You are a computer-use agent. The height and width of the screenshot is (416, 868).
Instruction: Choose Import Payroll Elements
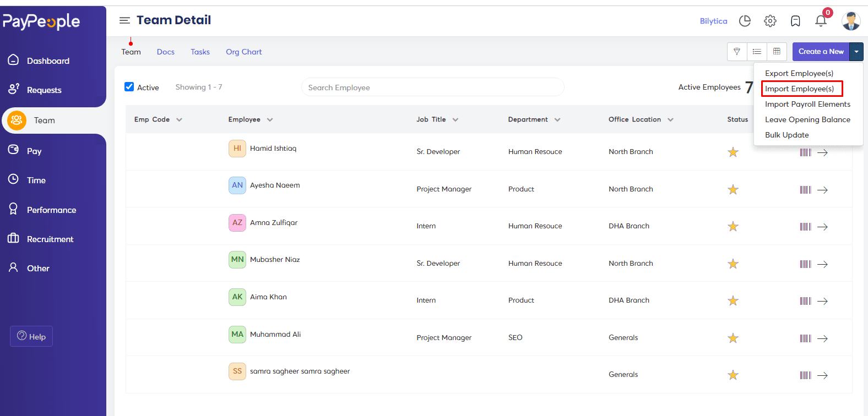(807, 104)
